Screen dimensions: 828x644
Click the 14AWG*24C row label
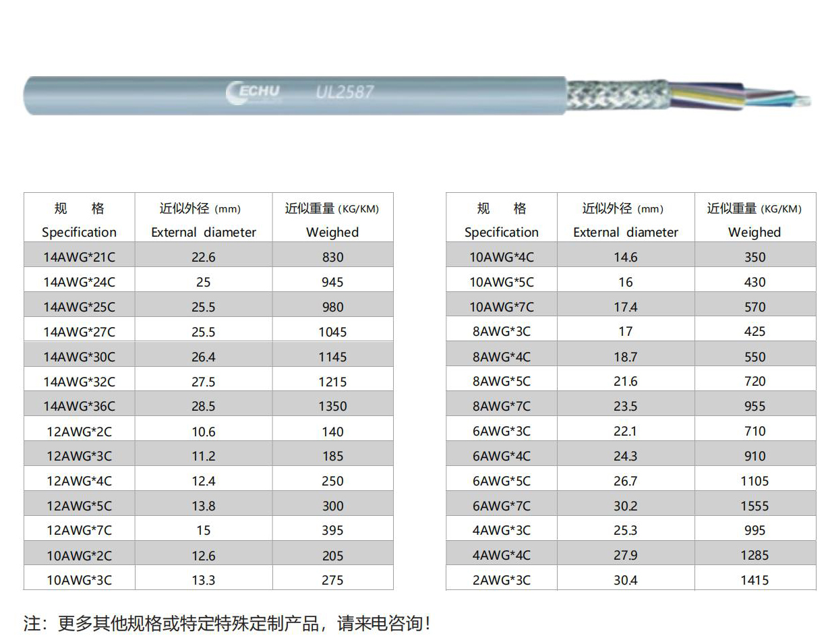coord(80,282)
